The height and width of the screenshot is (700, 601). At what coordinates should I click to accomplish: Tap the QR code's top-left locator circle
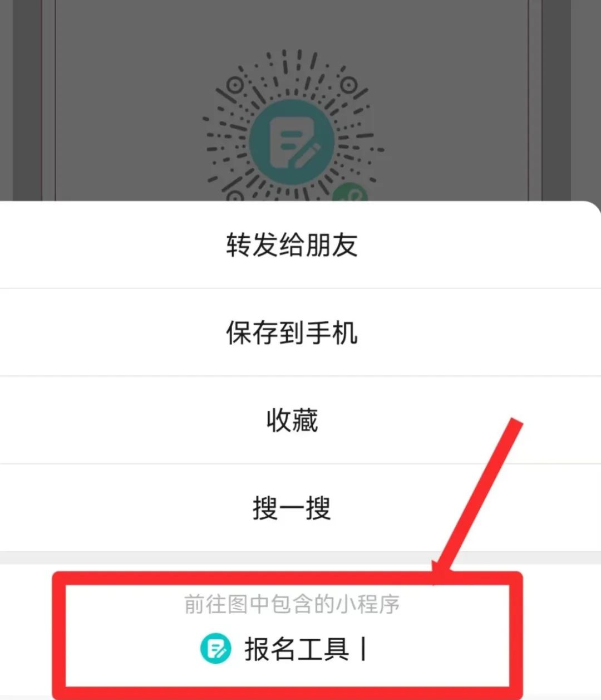click(x=235, y=85)
